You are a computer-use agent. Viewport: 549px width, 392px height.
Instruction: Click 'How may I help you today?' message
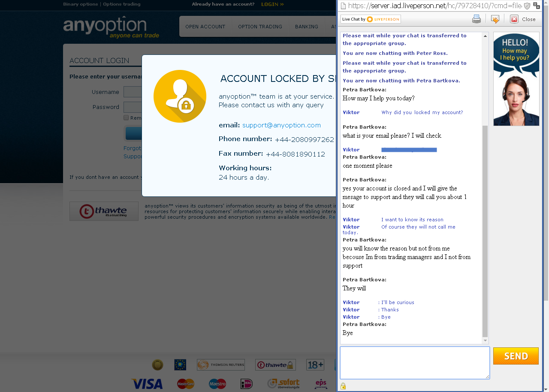[379, 98]
